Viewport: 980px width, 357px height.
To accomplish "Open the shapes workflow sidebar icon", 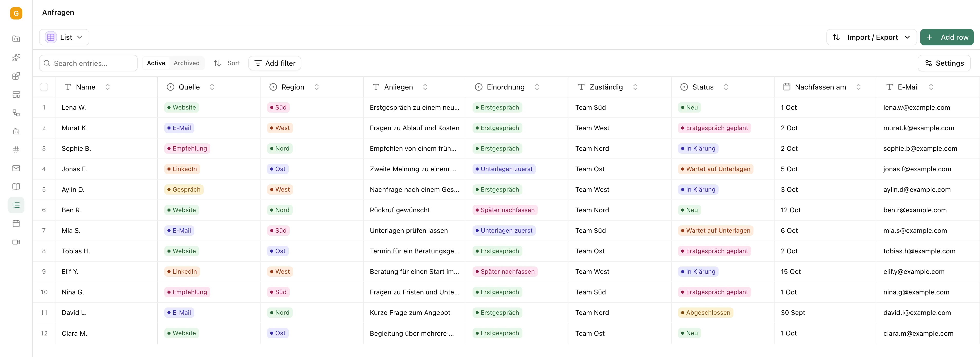I will click(x=16, y=113).
